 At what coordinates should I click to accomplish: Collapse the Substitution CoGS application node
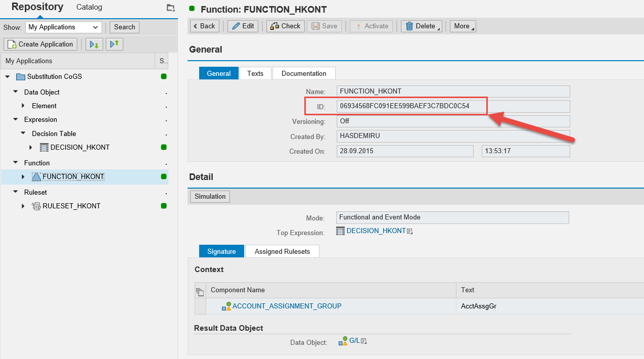coord(8,77)
